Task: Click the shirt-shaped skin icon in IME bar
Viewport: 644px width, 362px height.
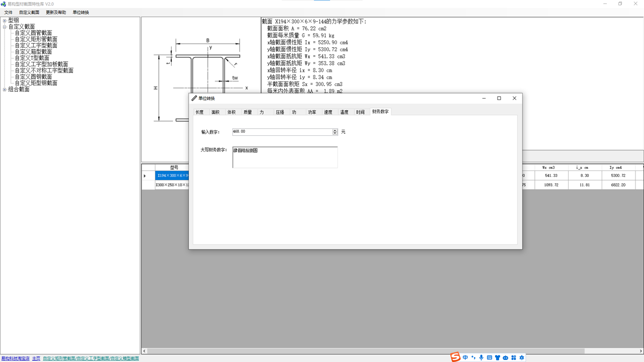Action: 498,357
